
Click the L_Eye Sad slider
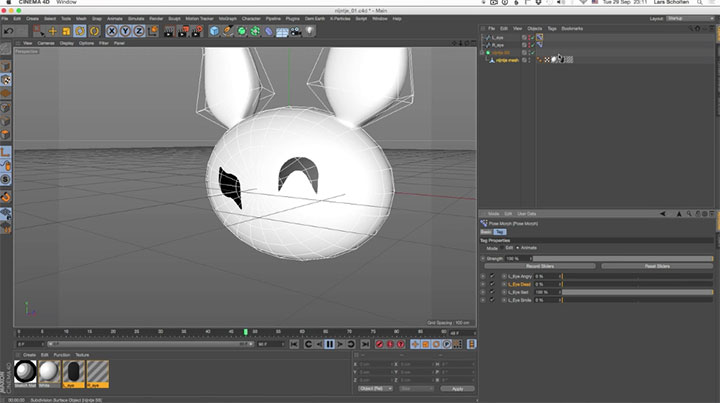tap(637, 292)
